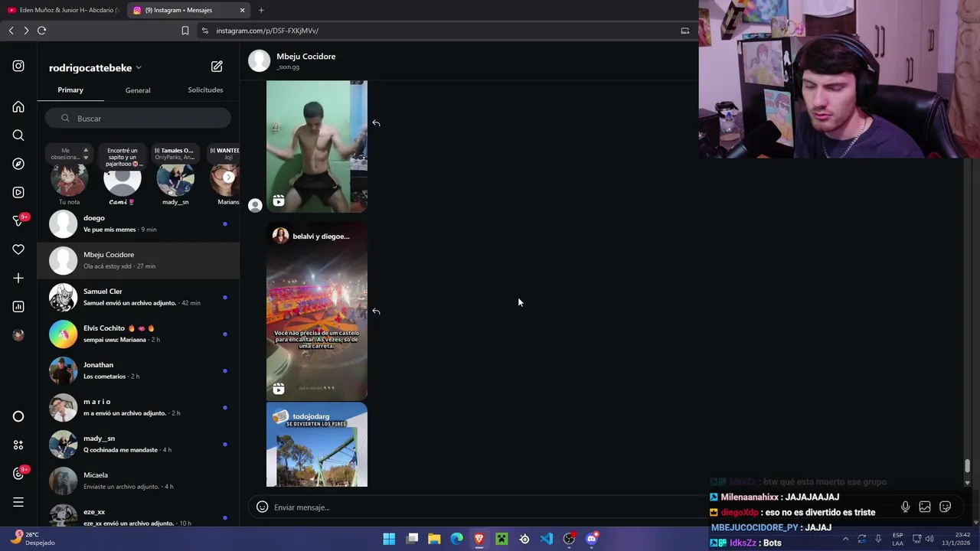Open the m a r i o conversation
Screen dimensions: 980x551
click(138, 407)
